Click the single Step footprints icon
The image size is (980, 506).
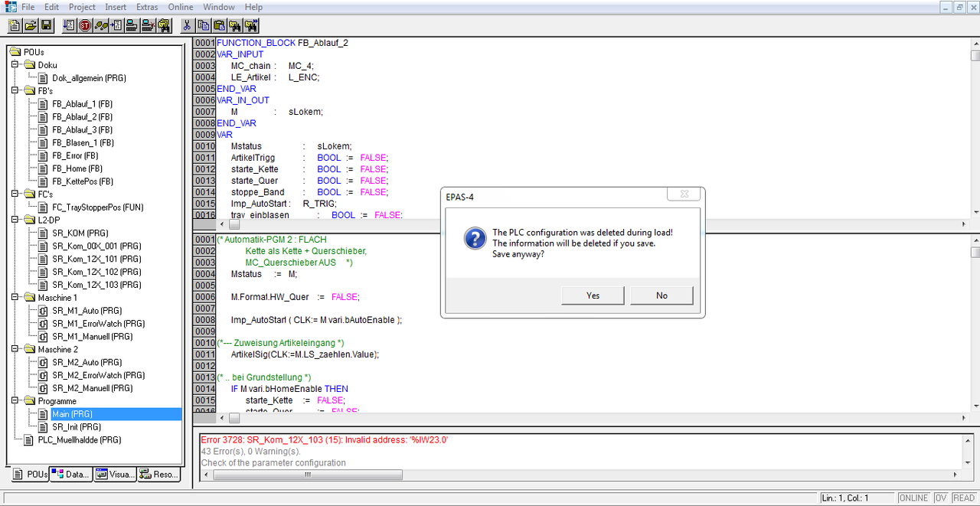(x=101, y=25)
